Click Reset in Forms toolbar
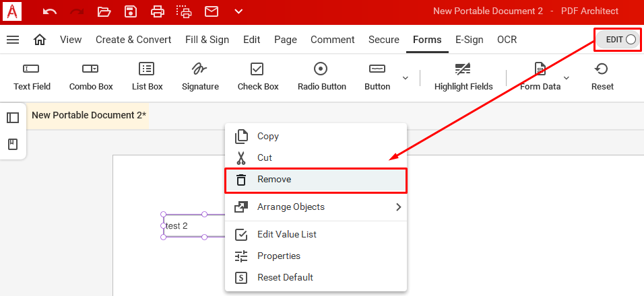 point(602,77)
